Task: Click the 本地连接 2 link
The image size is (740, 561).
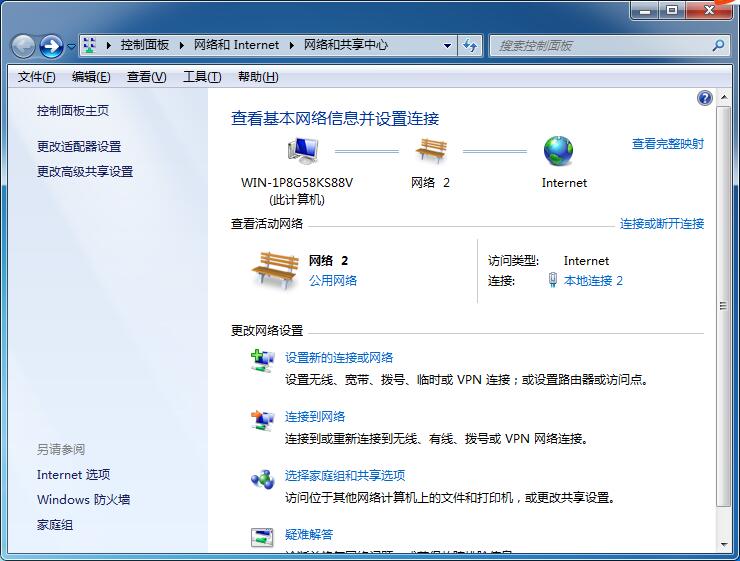Action: [593, 281]
